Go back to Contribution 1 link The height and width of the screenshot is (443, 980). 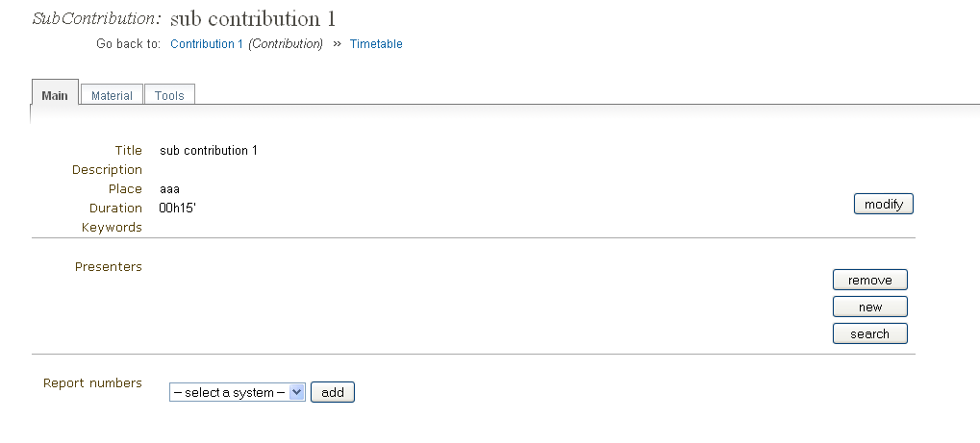tap(206, 44)
